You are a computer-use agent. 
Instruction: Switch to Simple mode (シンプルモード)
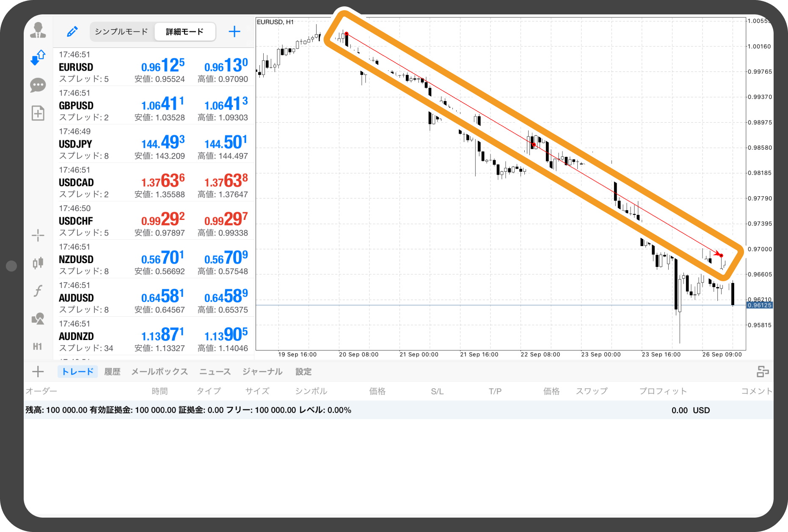pyautogui.click(x=121, y=32)
